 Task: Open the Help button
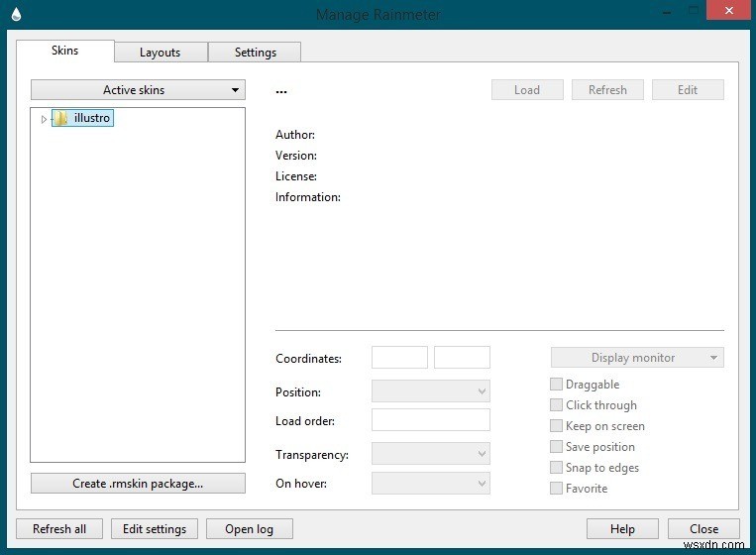[622, 529]
